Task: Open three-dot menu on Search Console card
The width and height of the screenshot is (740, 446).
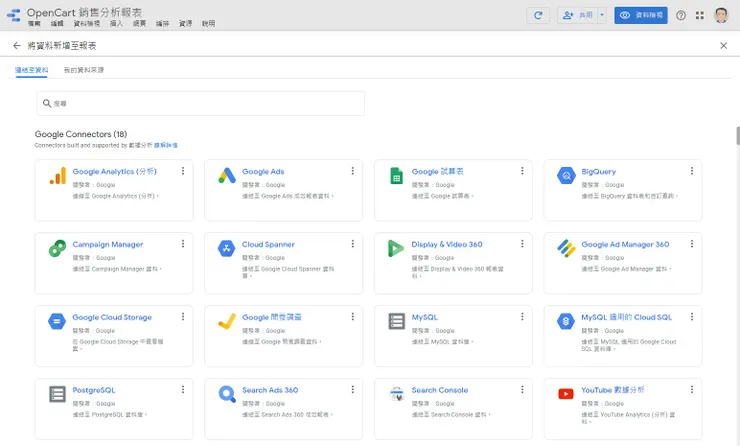Action: click(x=522, y=389)
